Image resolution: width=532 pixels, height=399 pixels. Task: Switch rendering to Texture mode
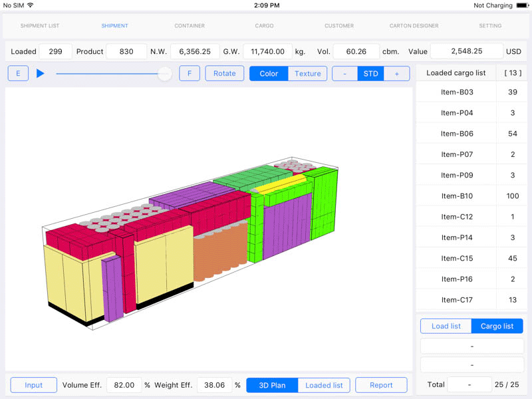(307, 73)
